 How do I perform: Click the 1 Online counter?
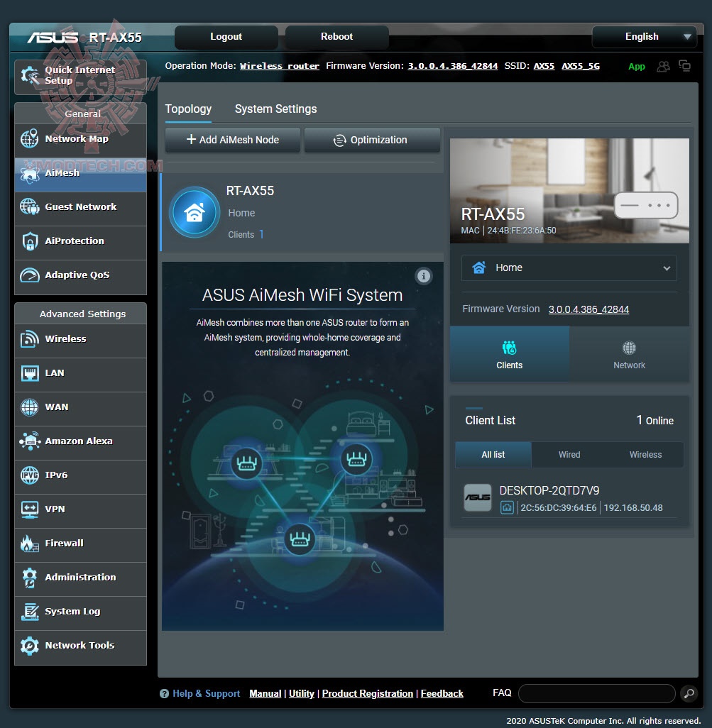click(x=655, y=421)
